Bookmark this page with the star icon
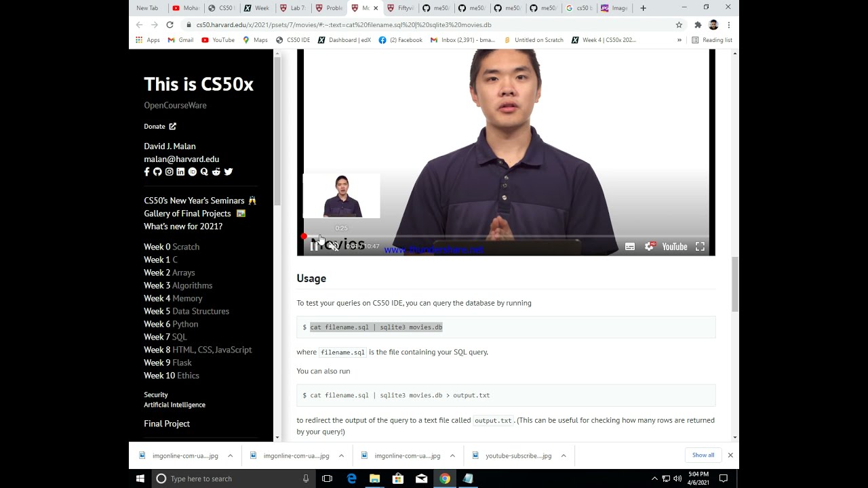868x488 pixels. [x=679, y=25]
